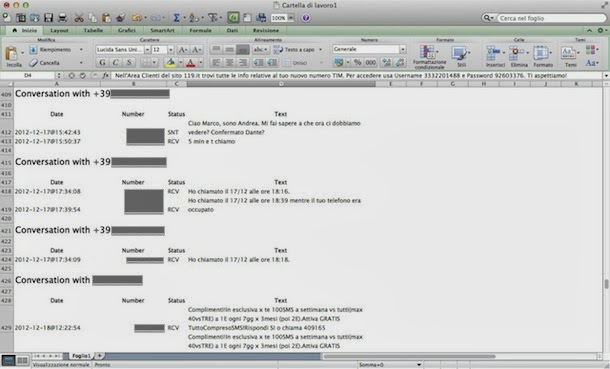Align text to the left
Screen dimensions: 610x369
point(216,62)
